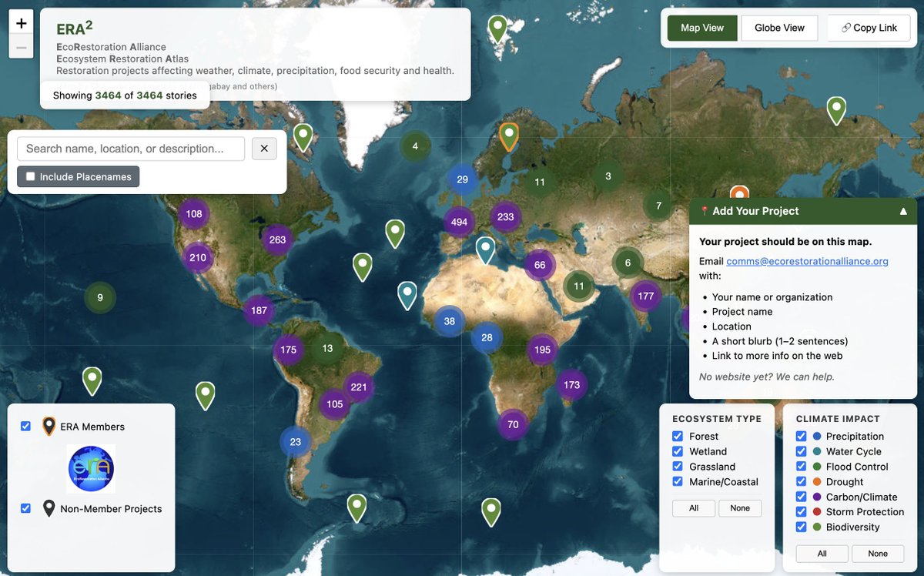The width and height of the screenshot is (924, 576).
Task: Open the blue cluster marker labeled 23
Action: coord(296,442)
